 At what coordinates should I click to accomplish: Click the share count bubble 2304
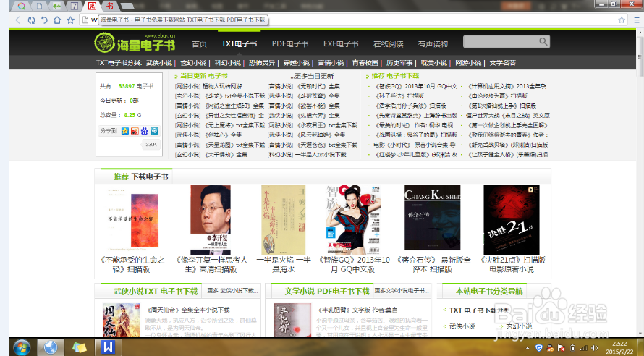coord(151,145)
